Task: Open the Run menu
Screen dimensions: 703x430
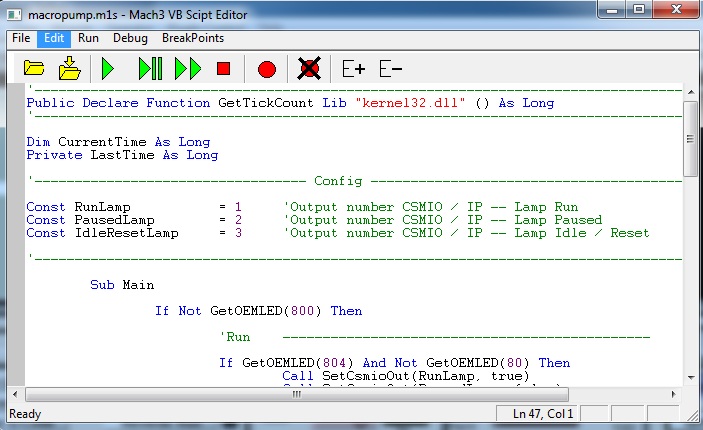Action: (x=89, y=38)
